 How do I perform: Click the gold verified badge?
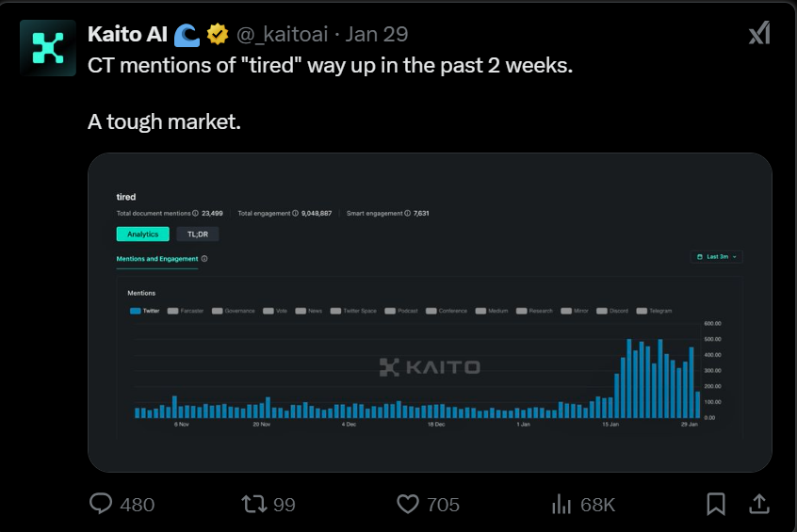pos(218,35)
